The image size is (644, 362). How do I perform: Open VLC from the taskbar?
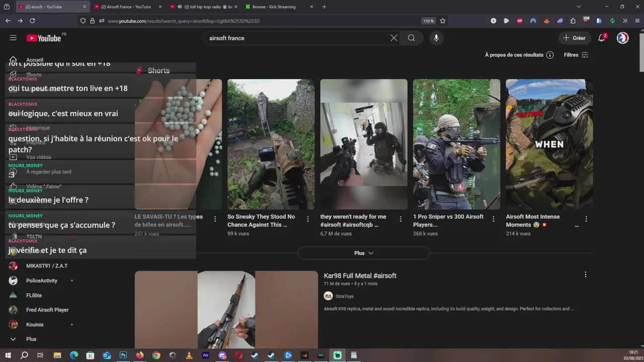point(189,355)
